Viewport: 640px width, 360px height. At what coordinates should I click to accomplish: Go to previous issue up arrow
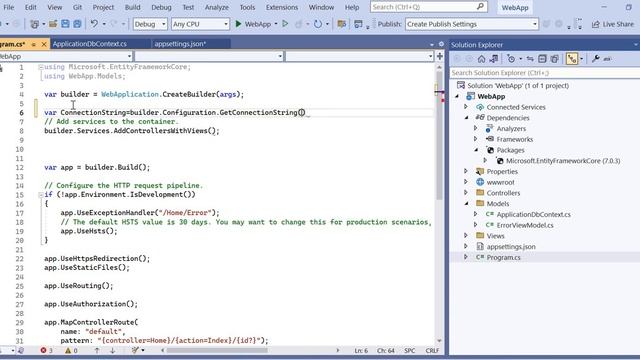pyautogui.click(x=97, y=350)
